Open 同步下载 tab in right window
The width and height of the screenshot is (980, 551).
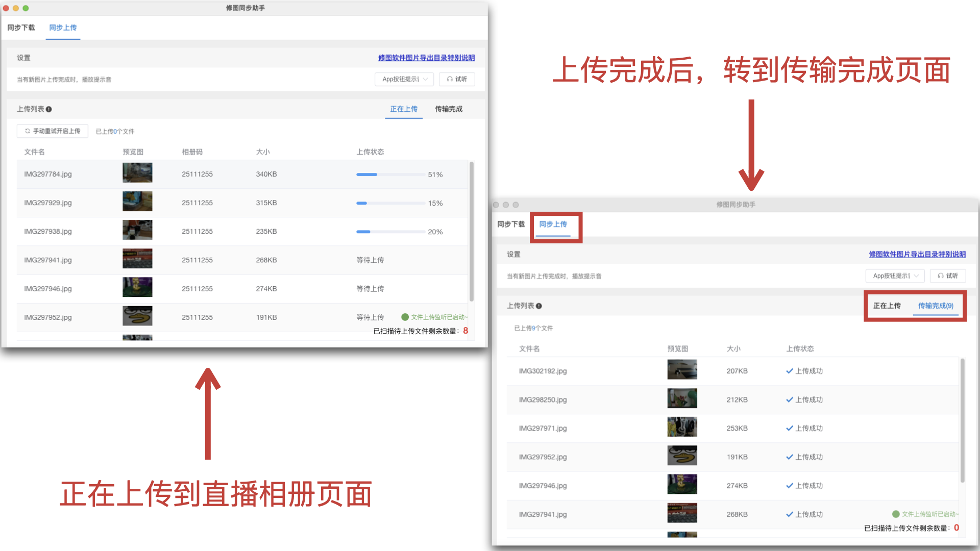pyautogui.click(x=511, y=224)
